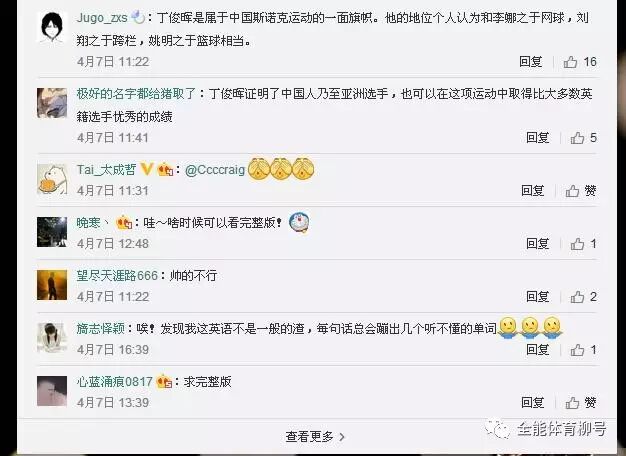Reply to the 13:39 求完整版 comment
This screenshot has width=626, height=456.
[x=533, y=402]
